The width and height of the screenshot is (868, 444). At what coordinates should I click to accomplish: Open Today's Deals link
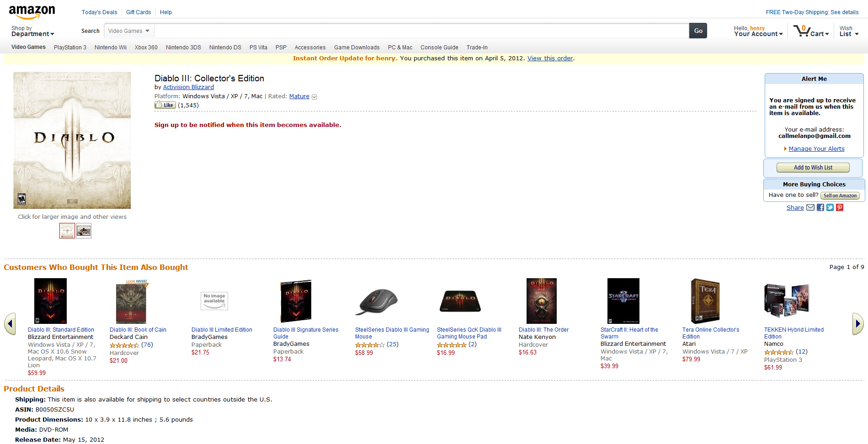(99, 12)
